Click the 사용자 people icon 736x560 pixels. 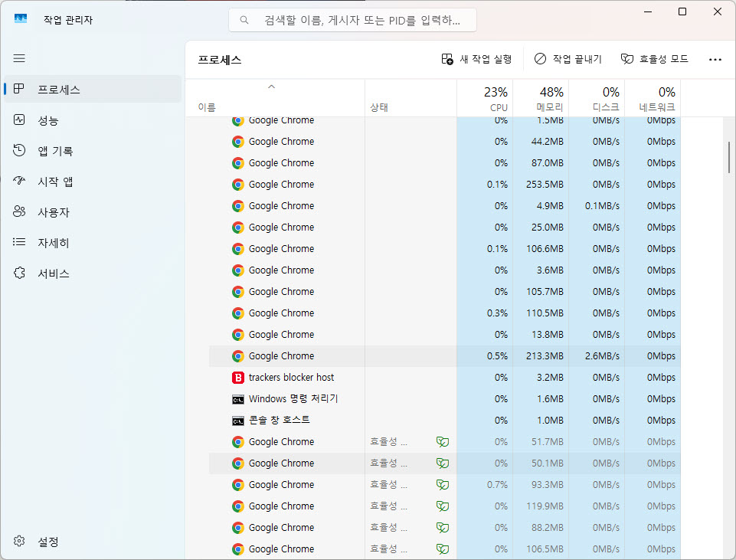pos(19,211)
